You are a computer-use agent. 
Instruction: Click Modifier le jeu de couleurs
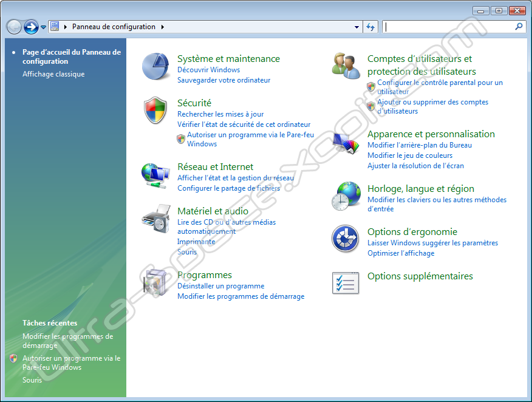410,155
